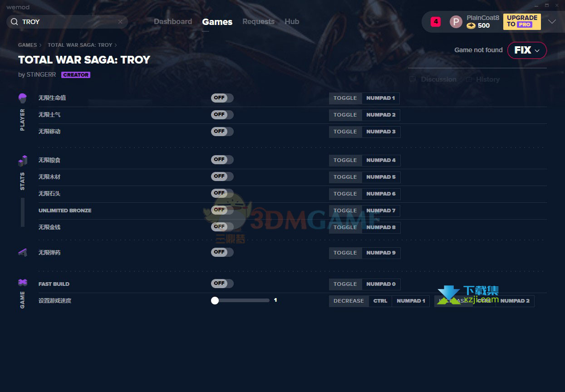Click GAMES breadcrumb link
565x392 pixels.
(28, 45)
